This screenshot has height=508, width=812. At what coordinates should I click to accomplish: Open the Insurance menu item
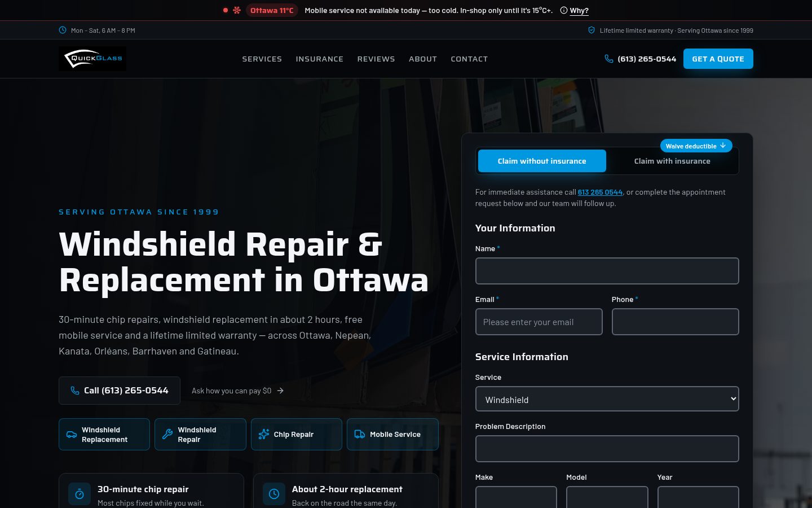coord(320,59)
